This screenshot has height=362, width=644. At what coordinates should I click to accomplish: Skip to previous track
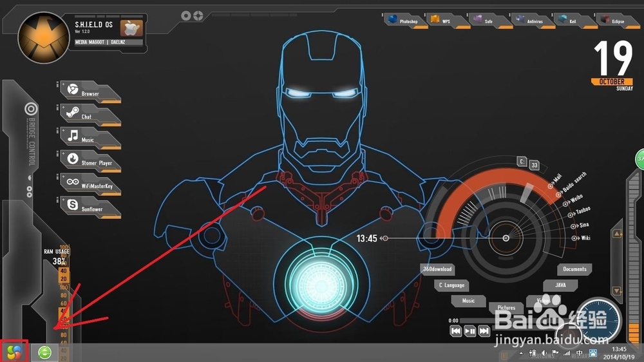point(455,331)
